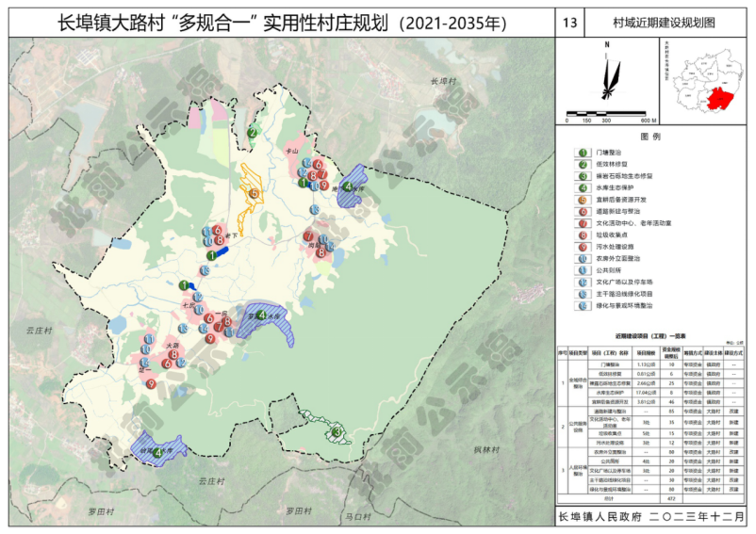Click the 近期建设项目（工程）一览表 table title
The height and width of the screenshot is (534, 756).
pos(650,334)
